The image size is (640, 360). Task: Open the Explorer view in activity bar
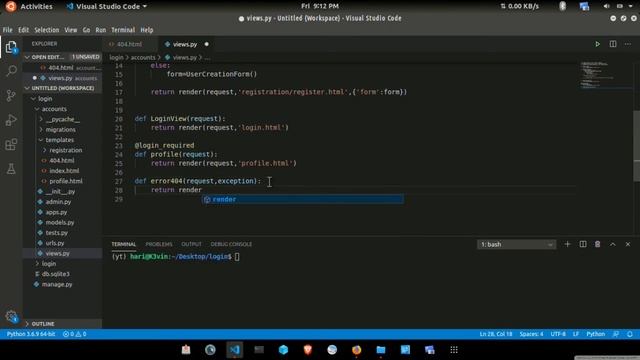11,47
